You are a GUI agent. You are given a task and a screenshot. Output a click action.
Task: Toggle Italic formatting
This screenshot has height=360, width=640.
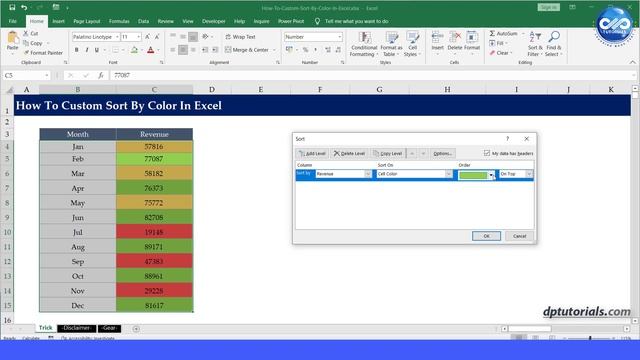tap(87, 50)
